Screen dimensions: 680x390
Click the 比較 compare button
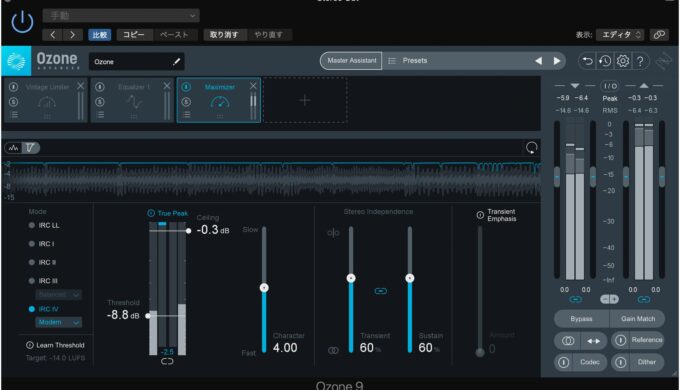(100, 35)
